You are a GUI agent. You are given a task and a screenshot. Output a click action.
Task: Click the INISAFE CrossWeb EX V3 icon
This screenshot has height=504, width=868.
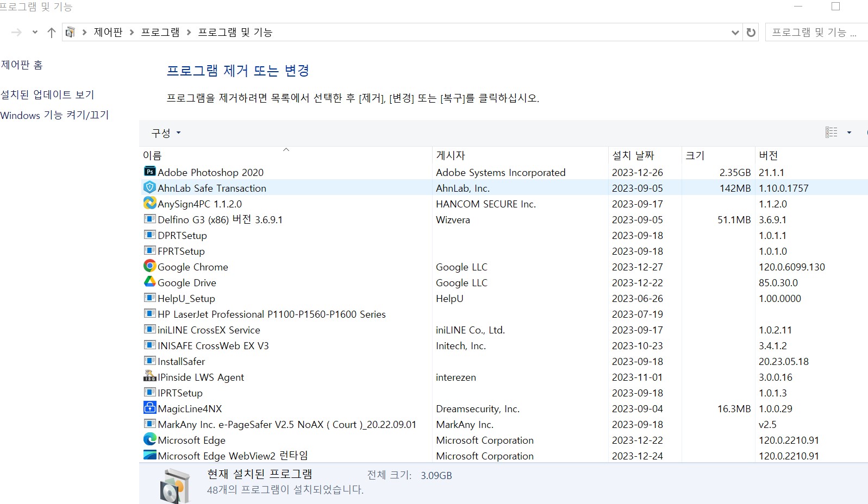[149, 345]
